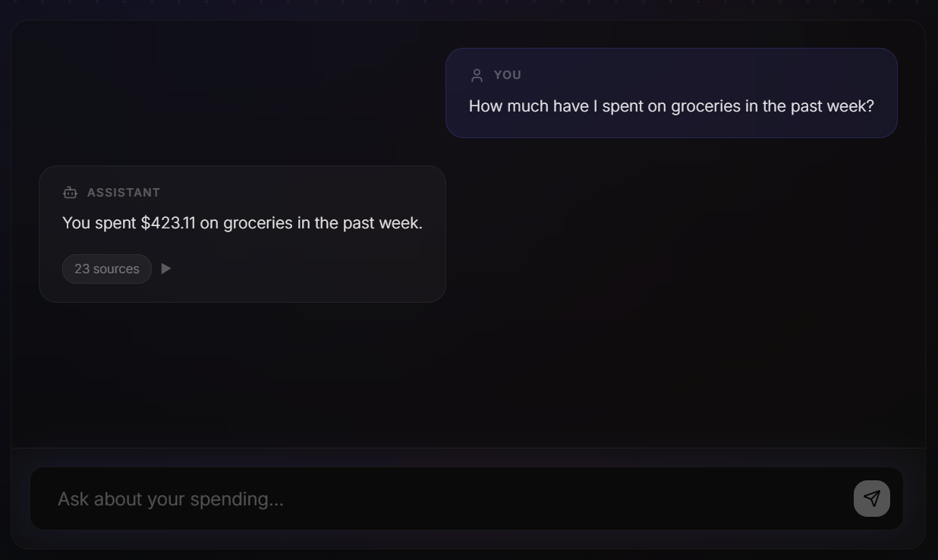Open the 23 sources button
The image size is (938, 560).
point(106,269)
